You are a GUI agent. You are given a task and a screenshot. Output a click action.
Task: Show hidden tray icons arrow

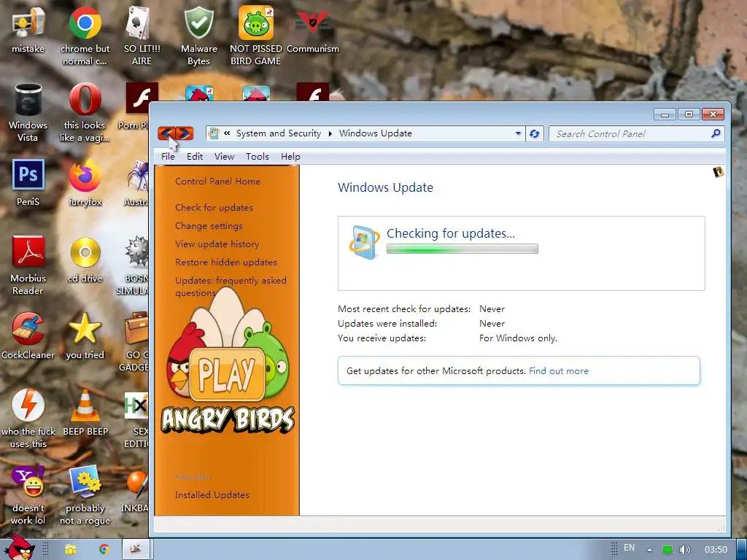(x=649, y=550)
